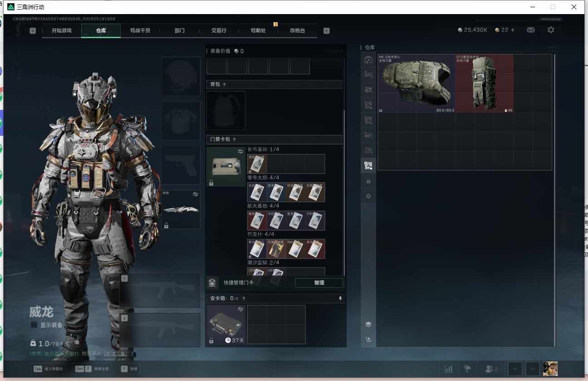Click primary weapon slot 2

[160, 330]
